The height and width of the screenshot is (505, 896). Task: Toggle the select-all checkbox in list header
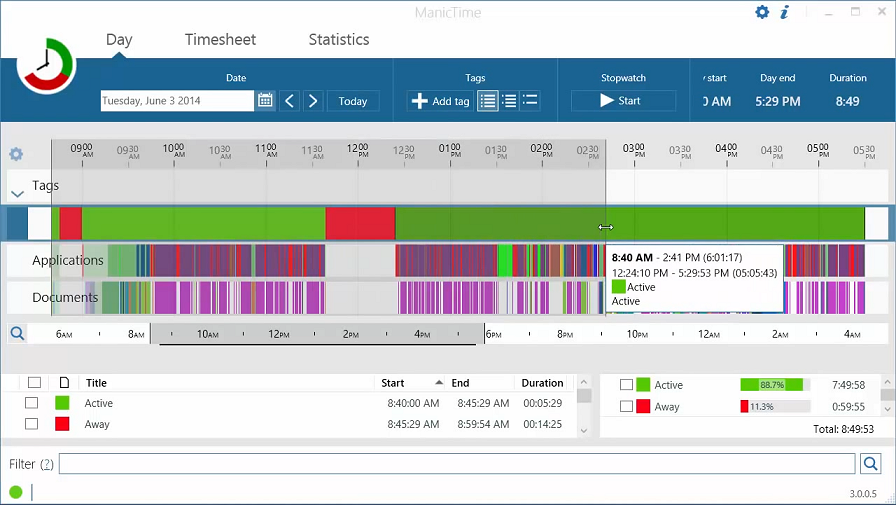(x=34, y=382)
